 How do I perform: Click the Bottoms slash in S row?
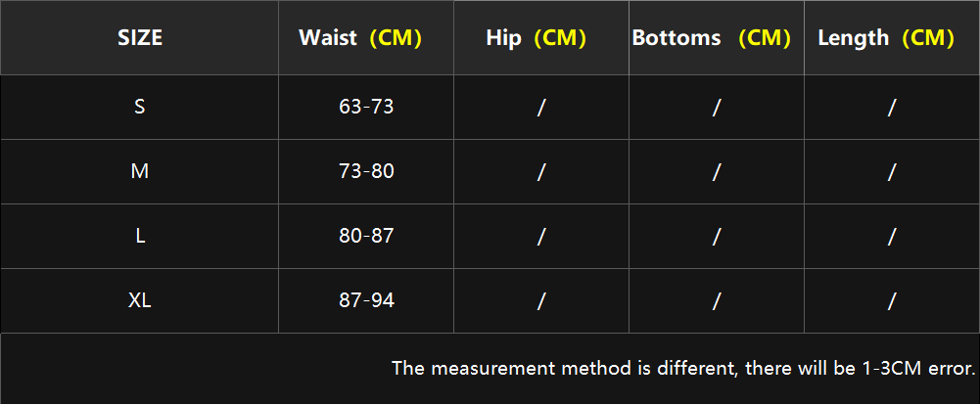(x=717, y=108)
